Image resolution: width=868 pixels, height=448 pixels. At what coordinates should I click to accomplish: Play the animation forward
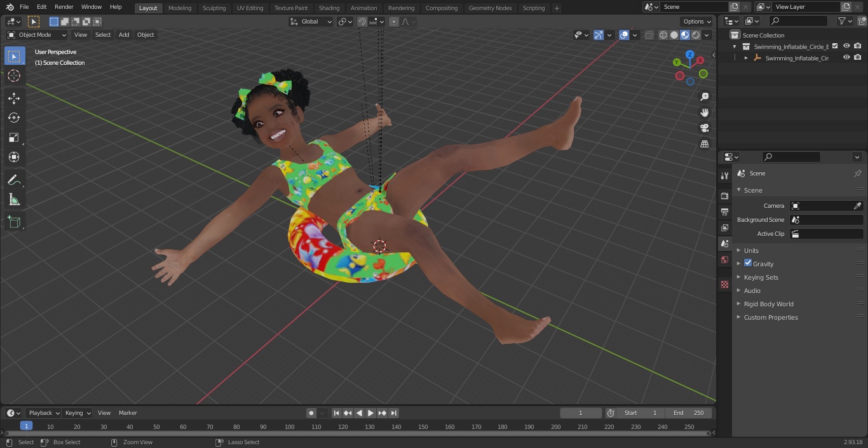[370, 413]
